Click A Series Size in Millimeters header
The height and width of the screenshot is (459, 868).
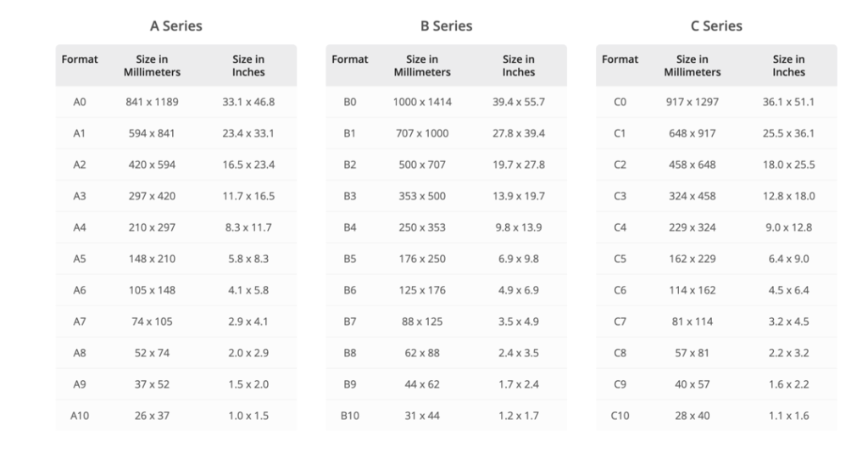pos(153,65)
